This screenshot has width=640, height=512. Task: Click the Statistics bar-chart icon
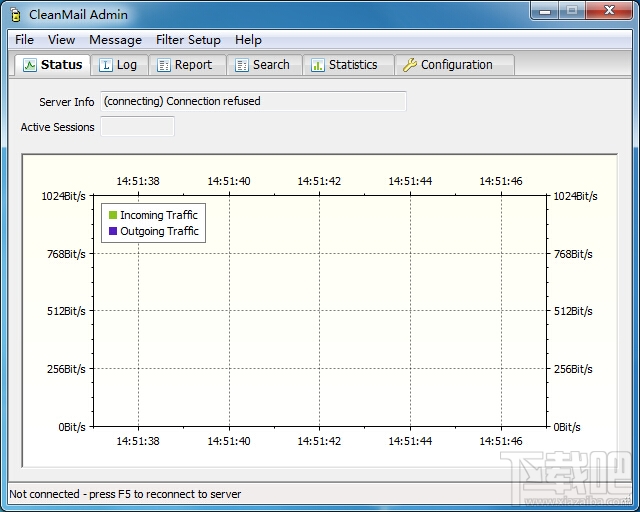click(318, 65)
